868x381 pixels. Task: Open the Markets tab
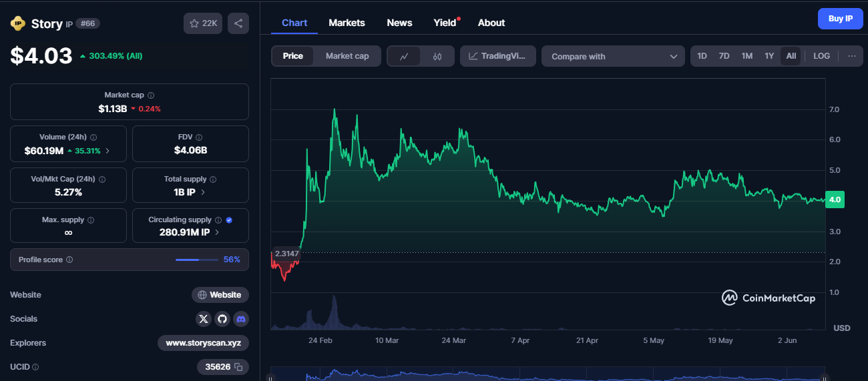[347, 23]
